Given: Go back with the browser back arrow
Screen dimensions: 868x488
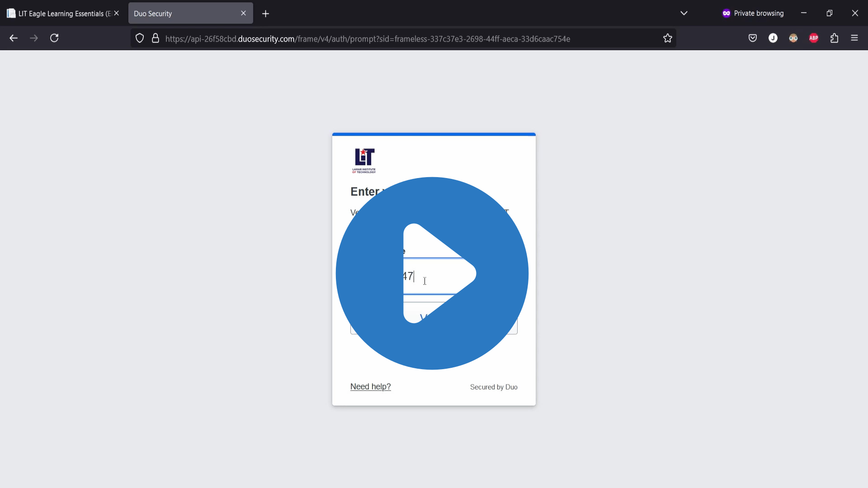Looking at the screenshot, I should [14, 38].
